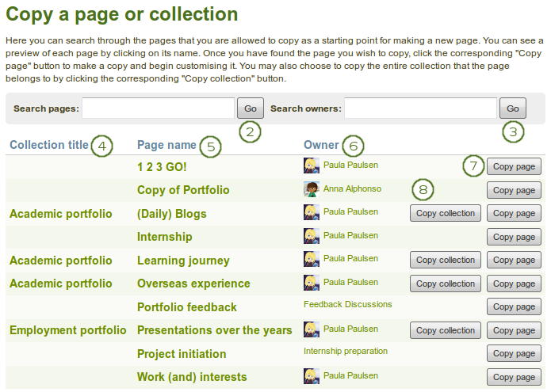Copy the 1 2 3 GO! page

[514, 166]
